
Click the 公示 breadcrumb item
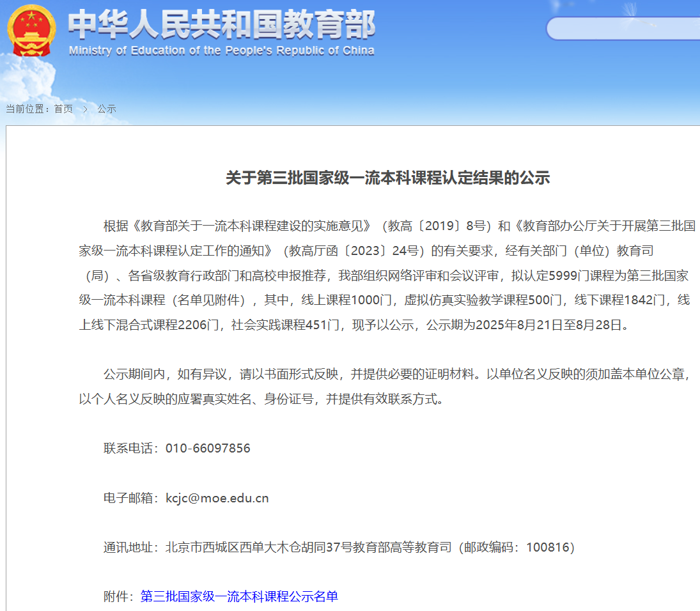107,109
